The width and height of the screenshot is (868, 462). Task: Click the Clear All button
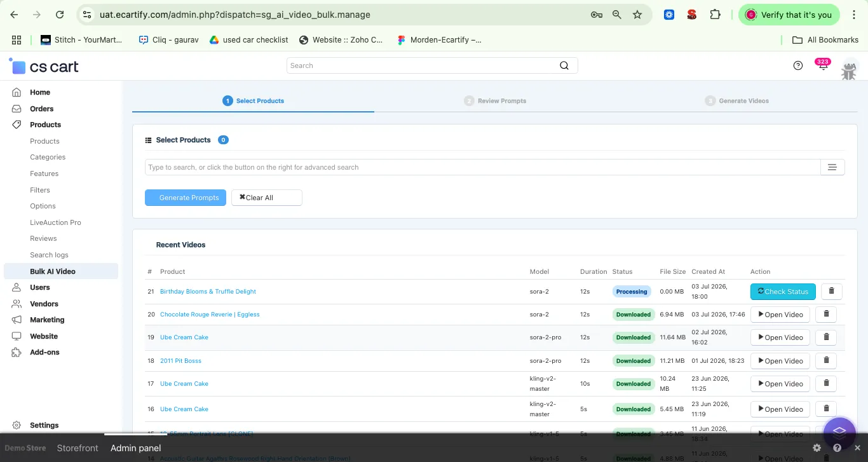(x=267, y=198)
